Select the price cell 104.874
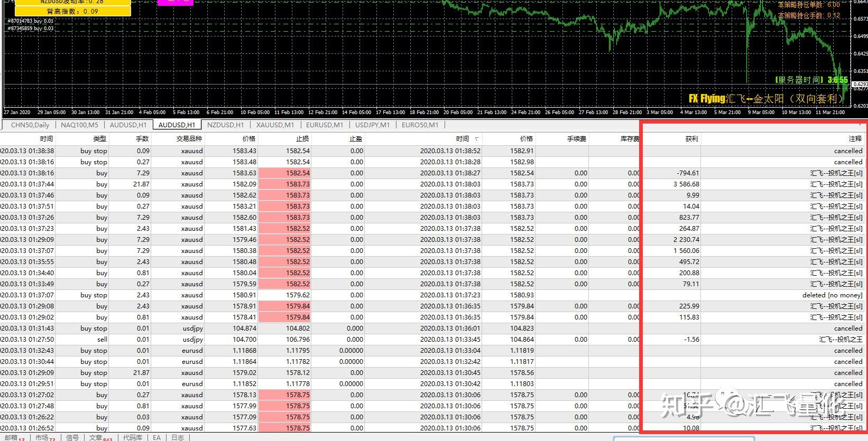 [x=244, y=329]
